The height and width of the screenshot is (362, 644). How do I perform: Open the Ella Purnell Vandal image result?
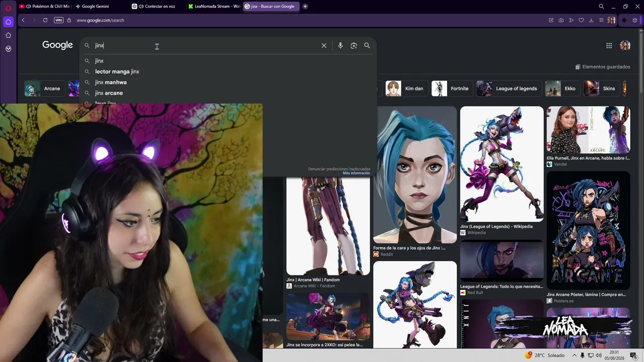pos(588,130)
